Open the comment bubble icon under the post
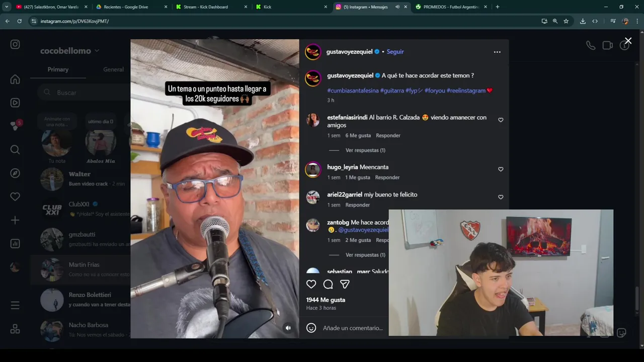 [x=328, y=284]
